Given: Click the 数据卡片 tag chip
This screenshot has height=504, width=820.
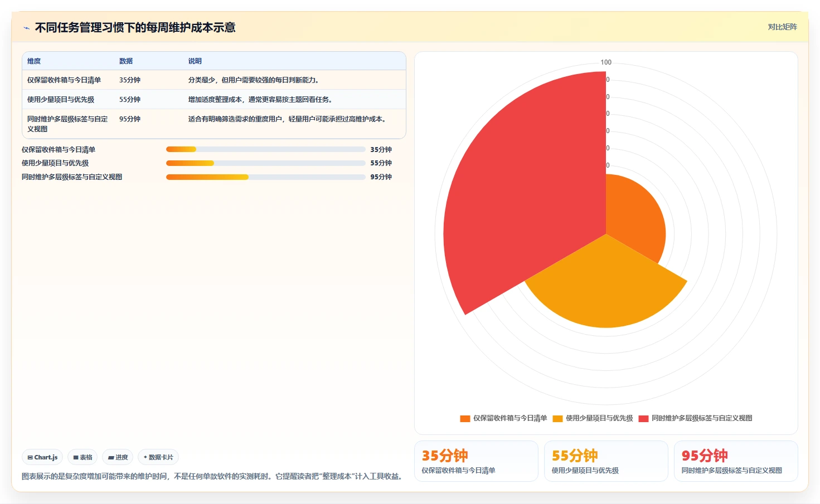Looking at the screenshot, I should [x=158, y=457].
